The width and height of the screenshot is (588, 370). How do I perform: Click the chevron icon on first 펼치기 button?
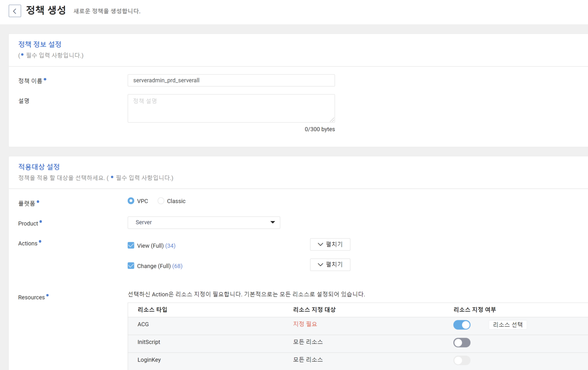(x=320, y=244)
